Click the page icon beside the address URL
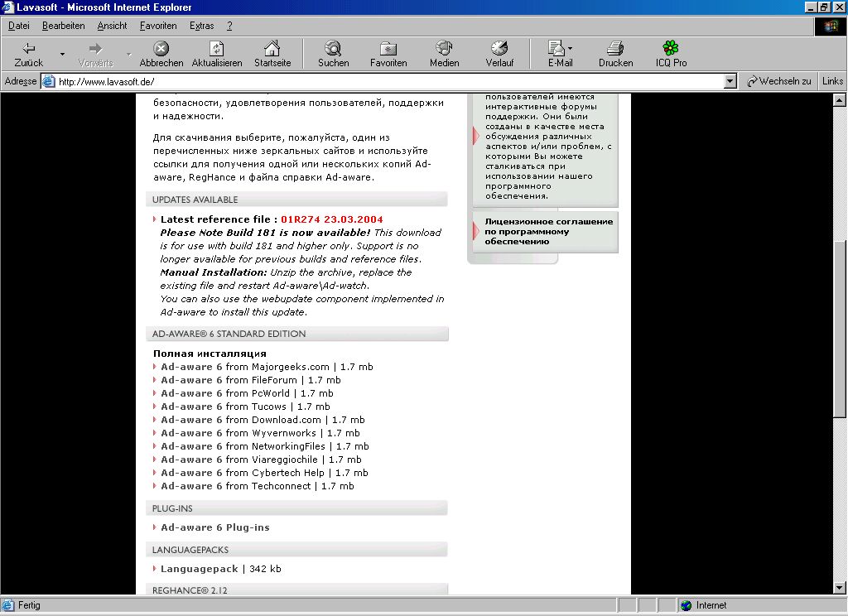This screenshot has height=616, width=848. [x=49, y=82]
